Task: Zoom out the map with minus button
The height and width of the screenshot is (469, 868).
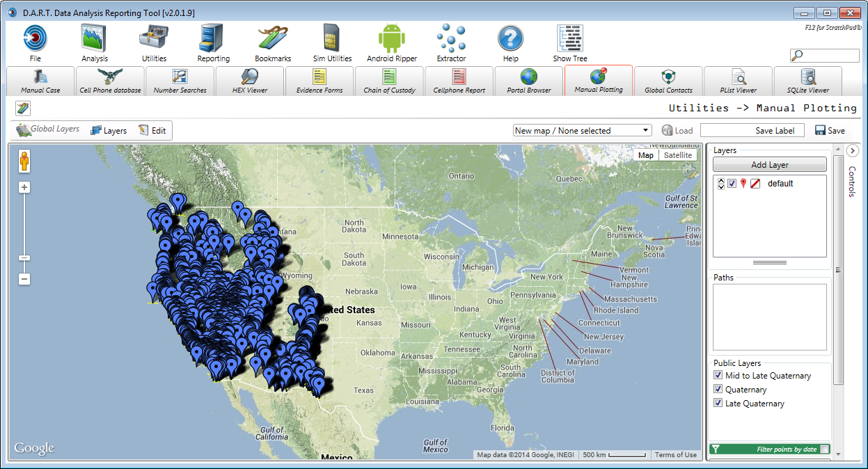Action: click(24, 279)
